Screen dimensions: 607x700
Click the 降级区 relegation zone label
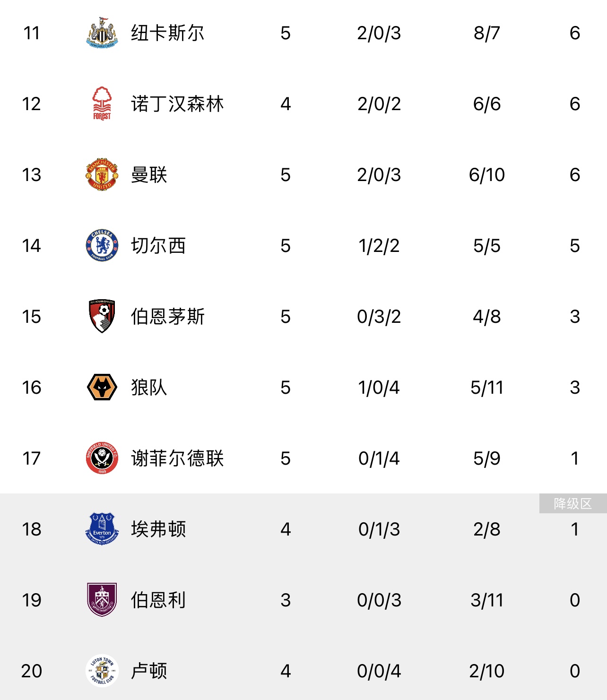tap(572, 504)
